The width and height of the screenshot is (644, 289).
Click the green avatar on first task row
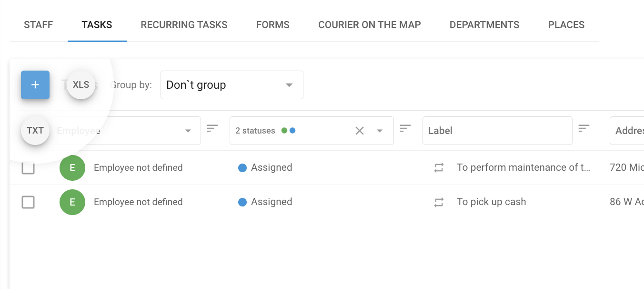(72, 168)
